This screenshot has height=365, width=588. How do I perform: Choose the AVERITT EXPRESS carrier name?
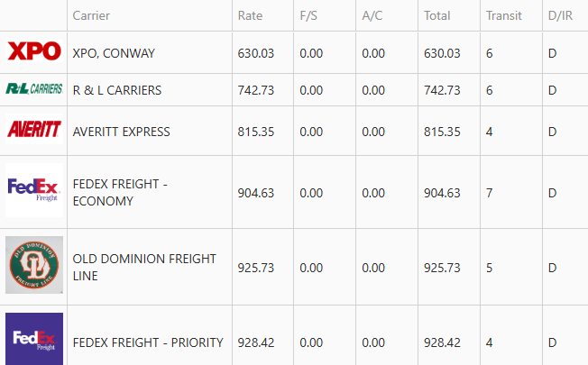click(x=121, y=132)
